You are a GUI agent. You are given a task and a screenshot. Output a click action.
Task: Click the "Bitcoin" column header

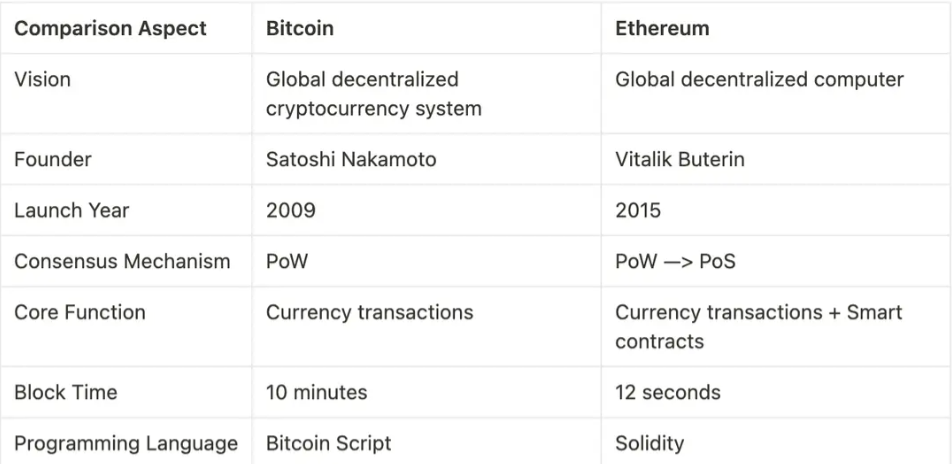300,28
